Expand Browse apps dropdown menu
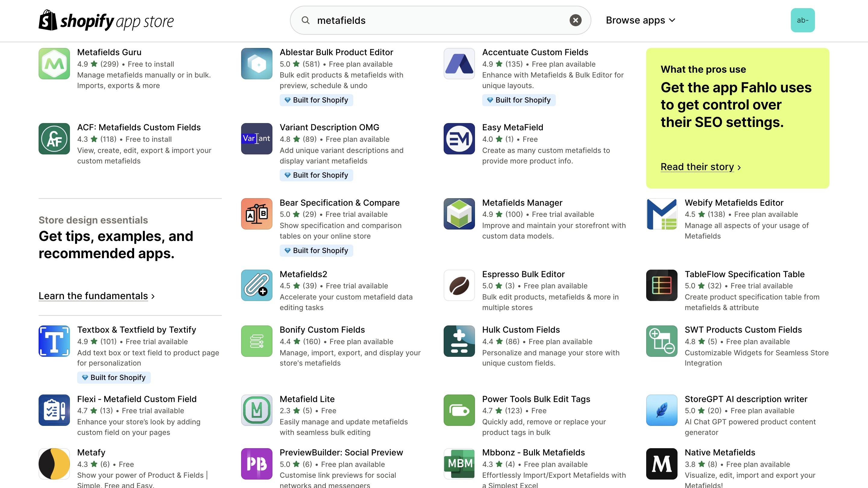Viewport: 868px width, 488px height. point(640,20)
